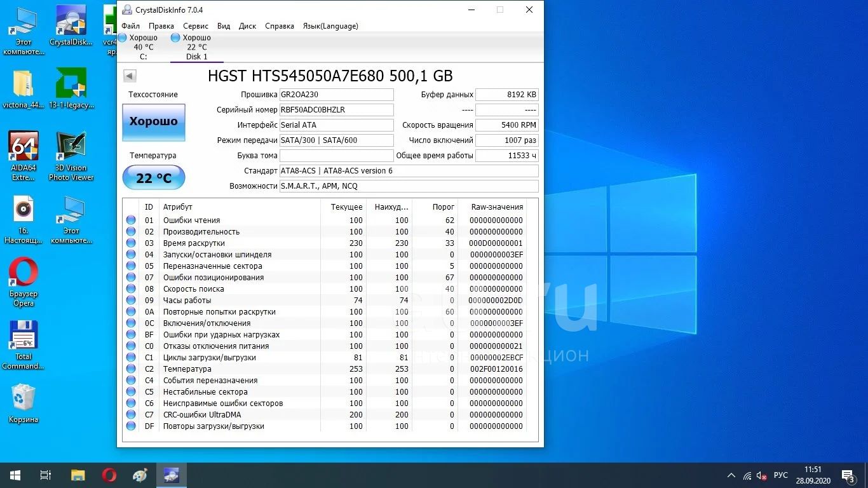Click raw value 002F00120016
The width and height of the screenshot is (868, 488).
click(496, 369)
